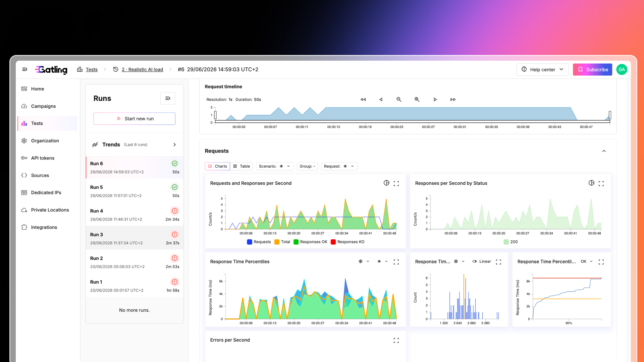Switch the Requests section to Table view

pos(241,166)
